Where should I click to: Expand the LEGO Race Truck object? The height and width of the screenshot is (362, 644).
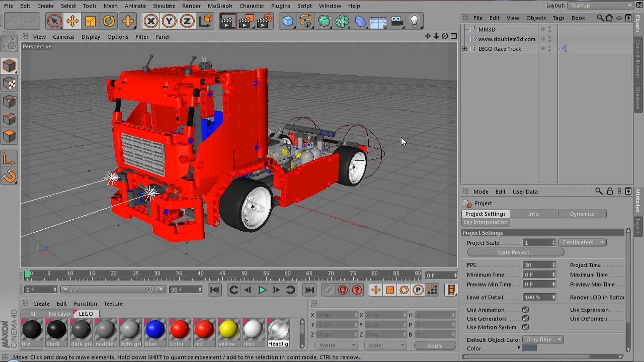click(465, 49)
